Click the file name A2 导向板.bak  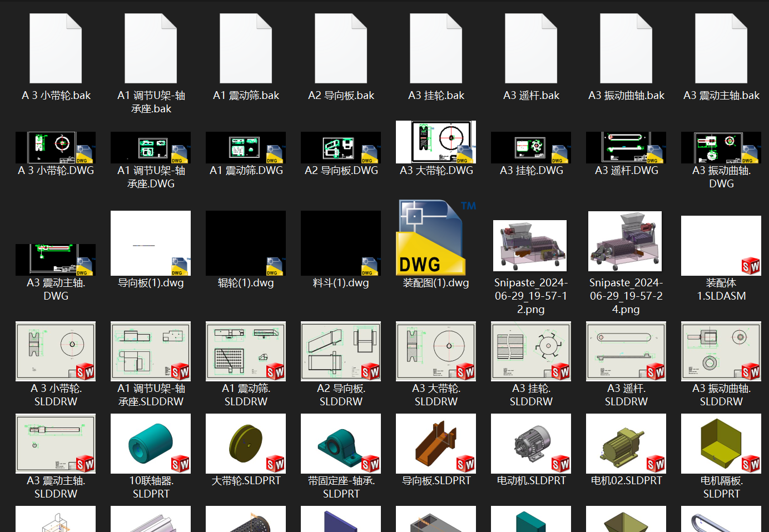click(x=341, y=96)
